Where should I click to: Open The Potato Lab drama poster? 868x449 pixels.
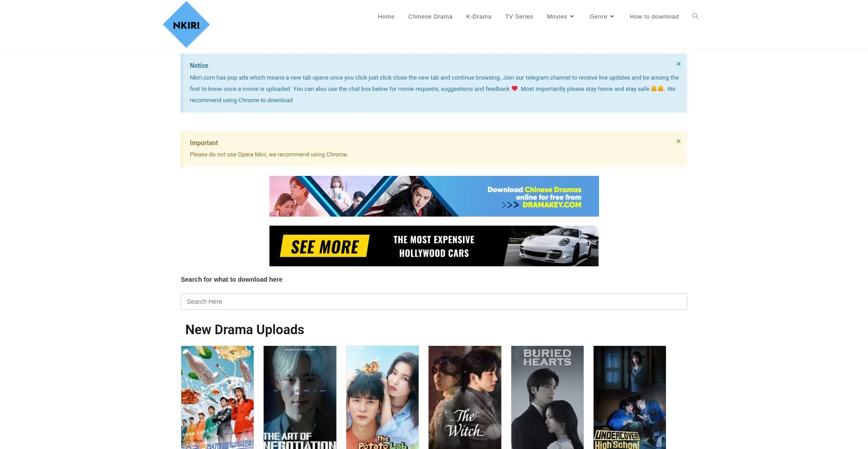click(382, 397)
